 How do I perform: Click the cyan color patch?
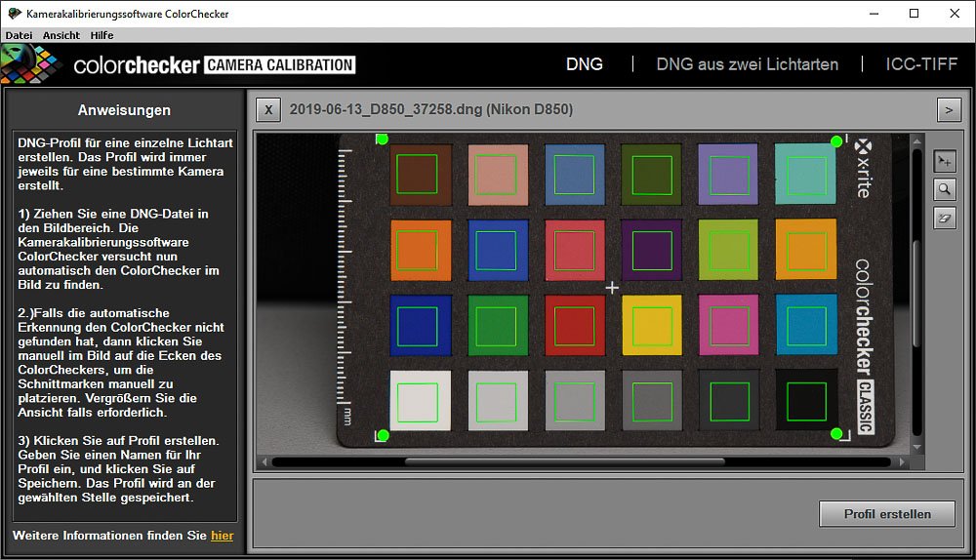tap(806, 324)
